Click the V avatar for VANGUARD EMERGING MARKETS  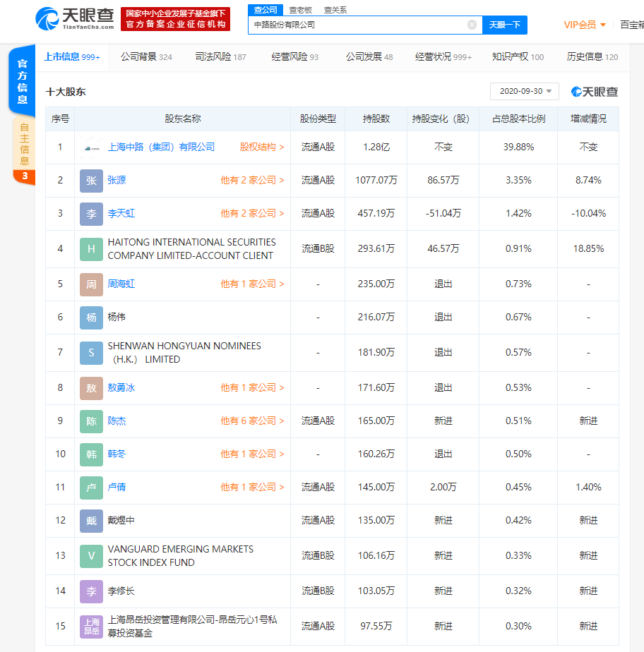[91, 556]
